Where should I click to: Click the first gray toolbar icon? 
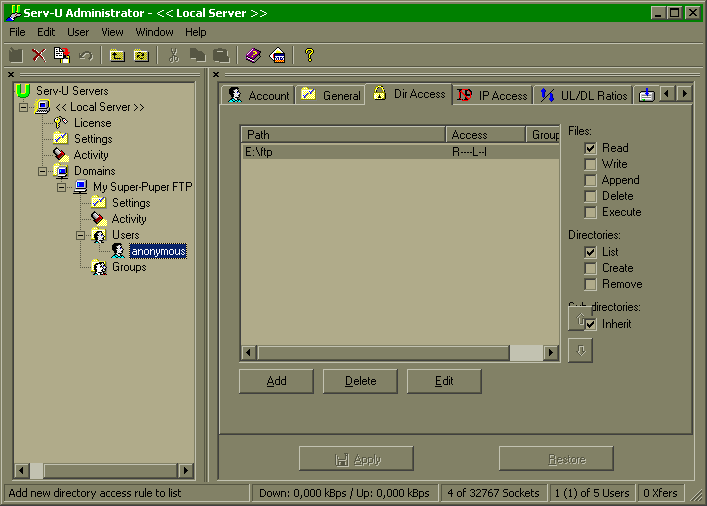[15, 55]
